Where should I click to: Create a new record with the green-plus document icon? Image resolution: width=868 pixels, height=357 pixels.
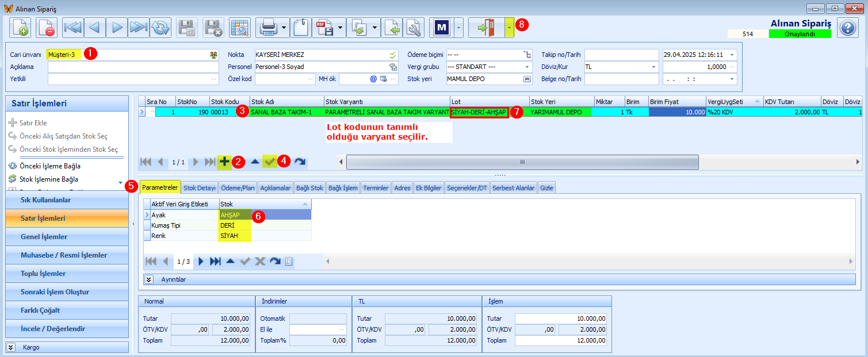pos(20,28)
